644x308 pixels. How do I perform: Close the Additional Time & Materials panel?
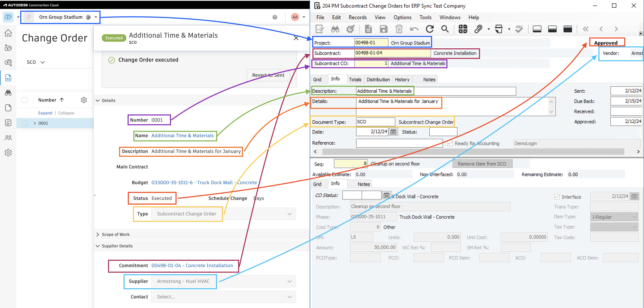[x=296, y=38]
